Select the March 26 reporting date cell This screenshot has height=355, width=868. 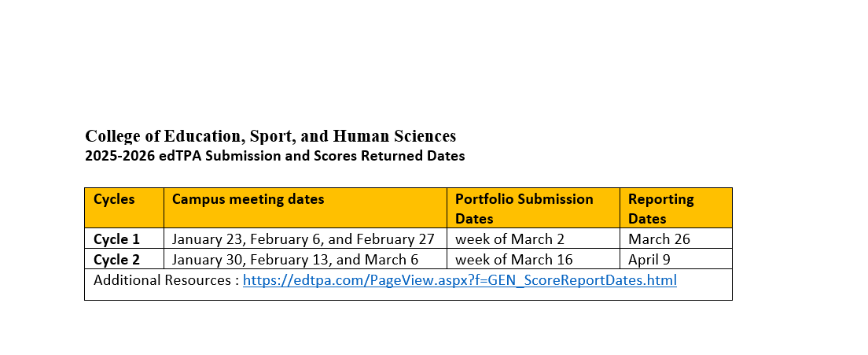[x=659, y=239]
